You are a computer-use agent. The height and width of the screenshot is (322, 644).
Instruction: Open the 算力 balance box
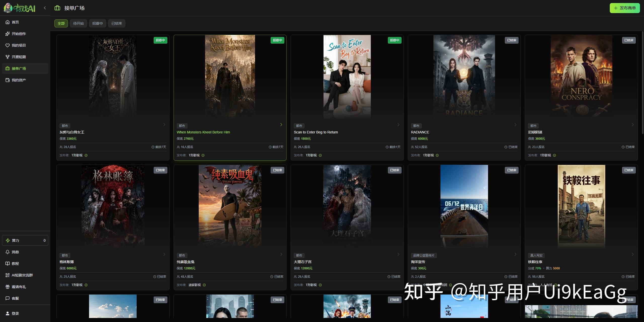pos(25,240)
